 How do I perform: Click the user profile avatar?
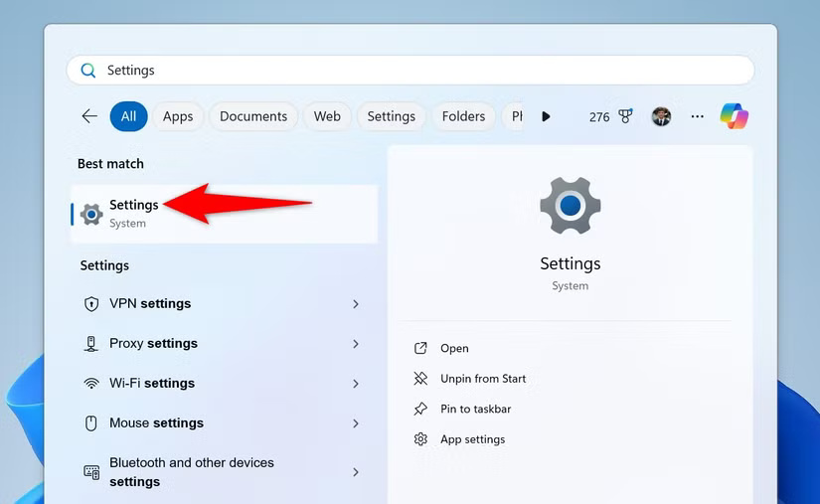[661, 116]
